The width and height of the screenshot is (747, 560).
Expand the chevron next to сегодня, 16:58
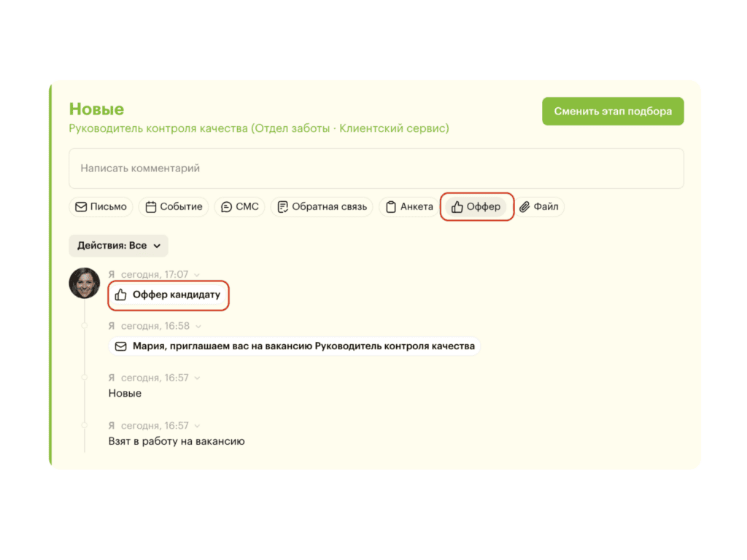point(198,326)
